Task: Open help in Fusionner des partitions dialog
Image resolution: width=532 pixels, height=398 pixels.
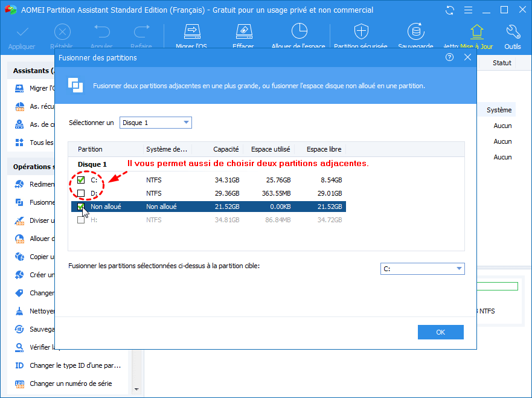Action: click(x=449, y=57)
